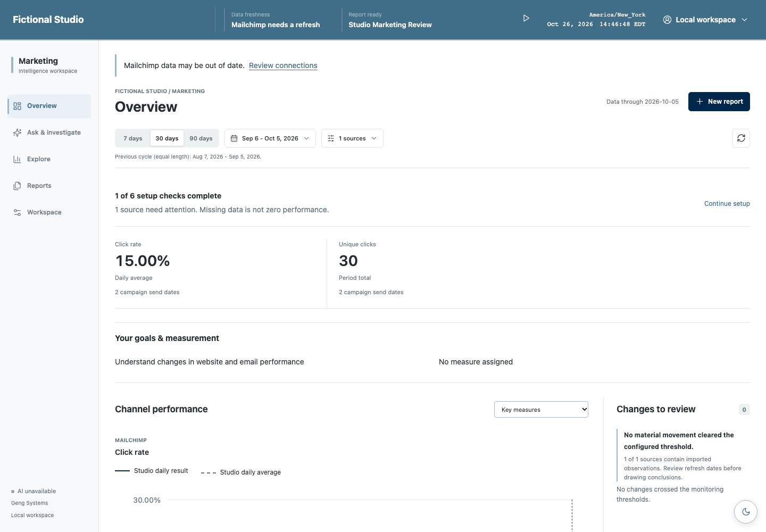Screen dimensions: 766x532
Task: Click the No measure assigned text
Action: [x=476, y=362]
